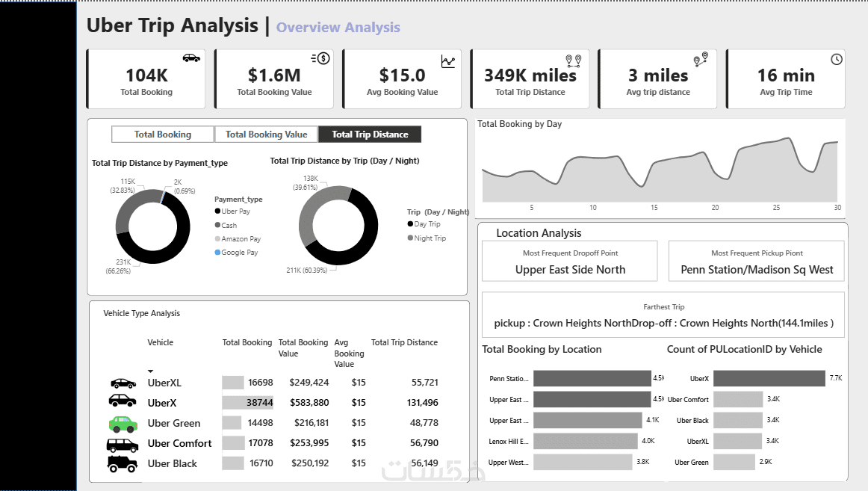
Task: Click the Penn Statio... bar in Booking by Location
Action: 592,379
